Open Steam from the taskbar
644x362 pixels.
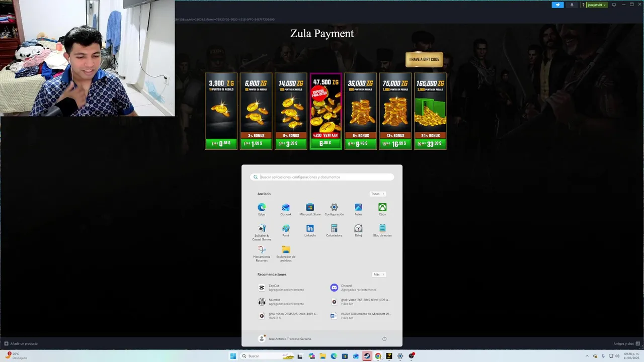[x=367, y=356]
